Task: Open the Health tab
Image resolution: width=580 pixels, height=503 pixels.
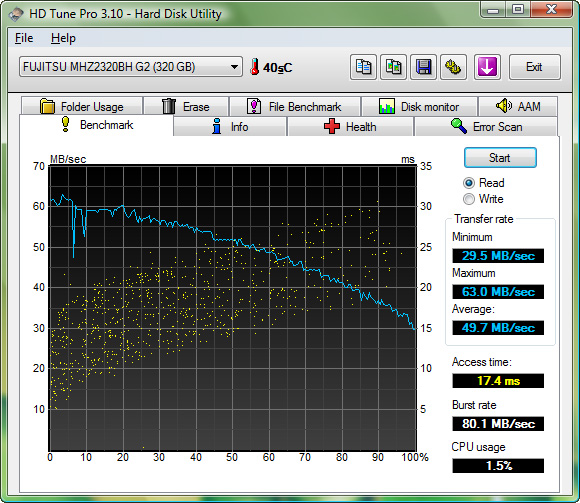Action: [x=350, y=127]
